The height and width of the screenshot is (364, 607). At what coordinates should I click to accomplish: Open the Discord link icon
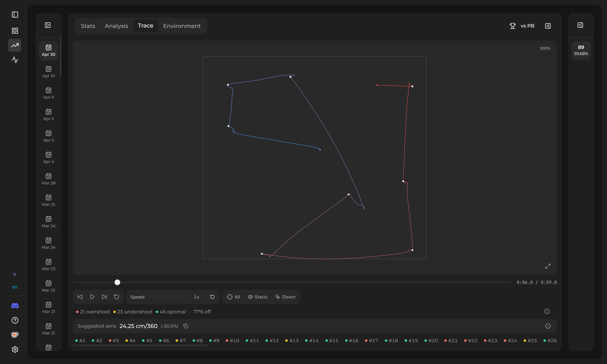point(15,306)
